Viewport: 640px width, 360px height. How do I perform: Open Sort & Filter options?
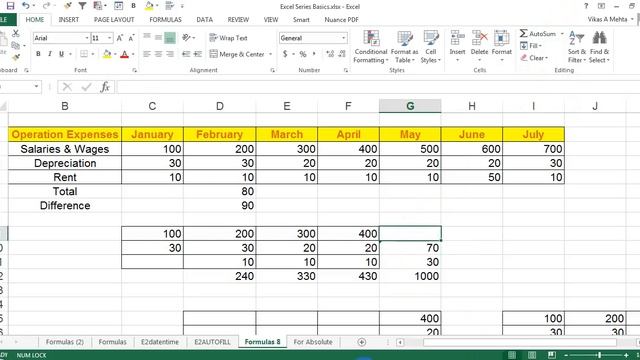(x=577, y=47)
